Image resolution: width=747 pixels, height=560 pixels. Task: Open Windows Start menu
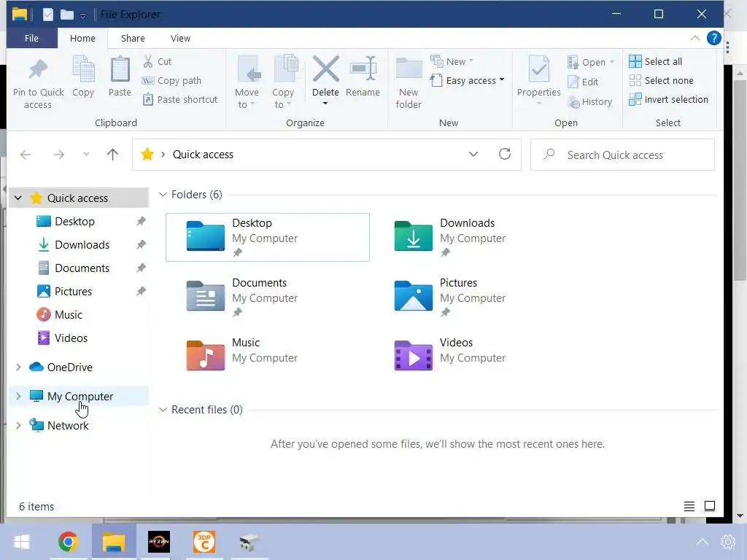(x=22, y=542)
